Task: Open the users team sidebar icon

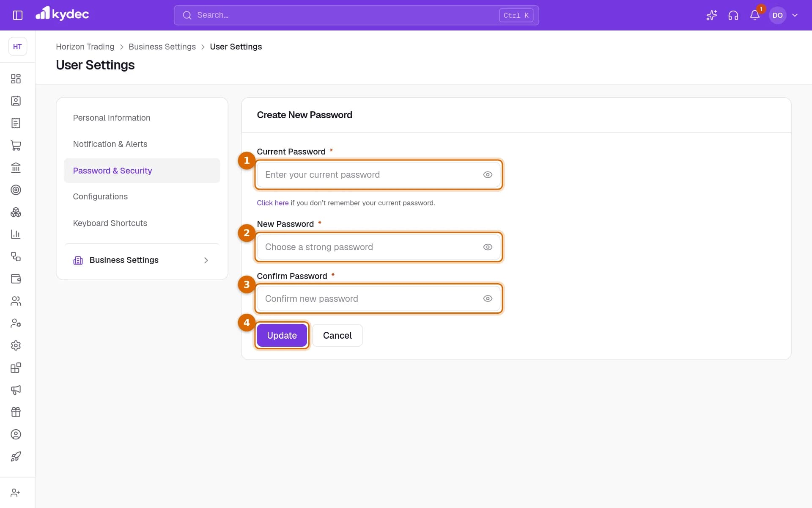Action: point(16,301)
